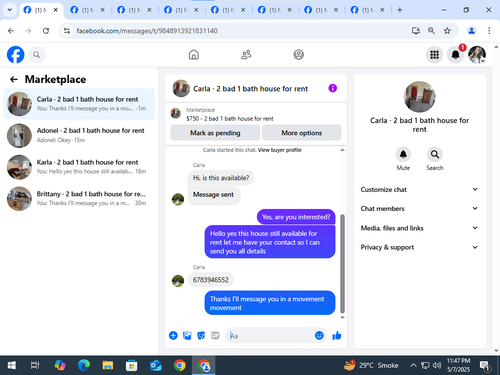The height and width of the screenshot is (375, 500).
Task: Open the $750 Marketplace listing link
Action: (230, 118)
